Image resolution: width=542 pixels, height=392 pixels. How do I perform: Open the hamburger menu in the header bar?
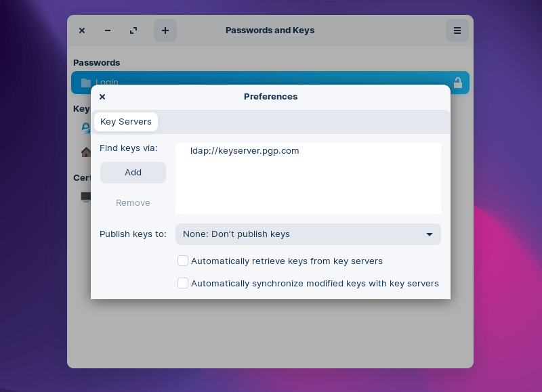[457, 30]
